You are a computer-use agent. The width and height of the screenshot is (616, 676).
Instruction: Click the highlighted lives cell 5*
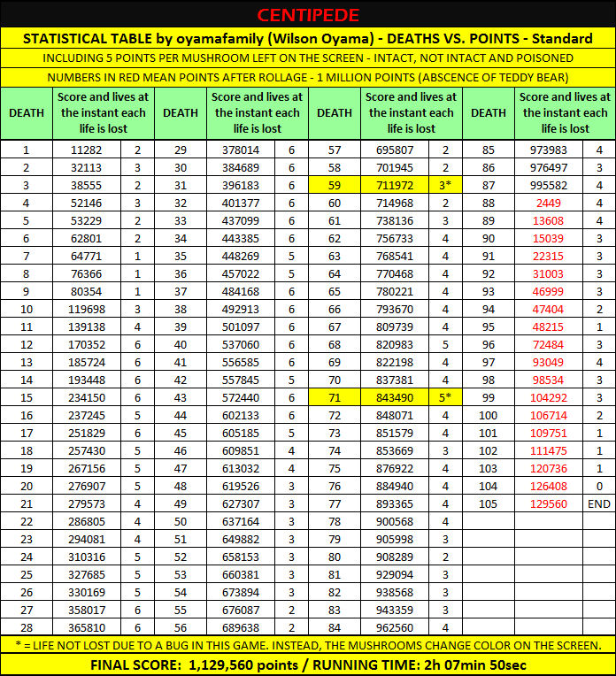click(445, 397)
